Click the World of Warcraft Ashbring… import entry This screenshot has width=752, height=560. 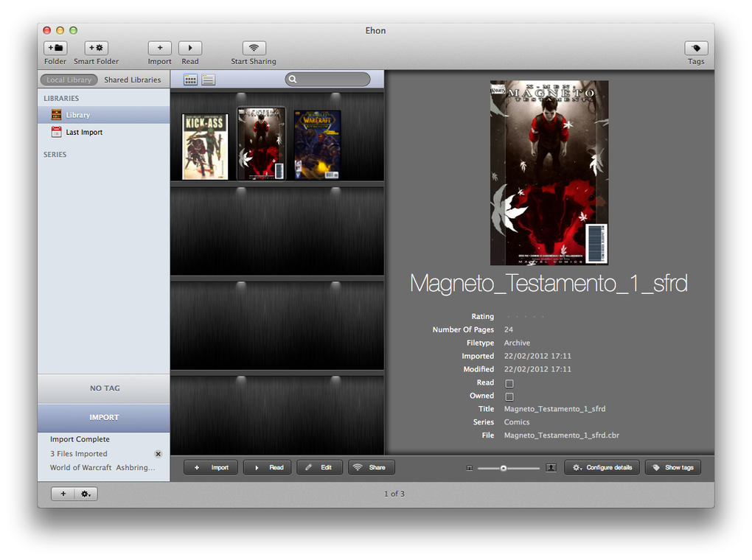coord(102,467)
